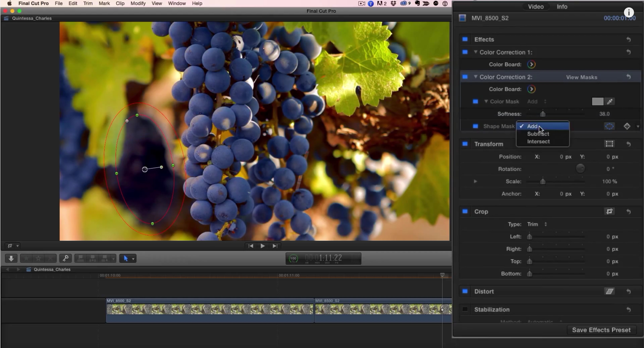Viewport: 644px width, 348px height.
Task: Reset Color Correction 1
Action: click(628, 52)
